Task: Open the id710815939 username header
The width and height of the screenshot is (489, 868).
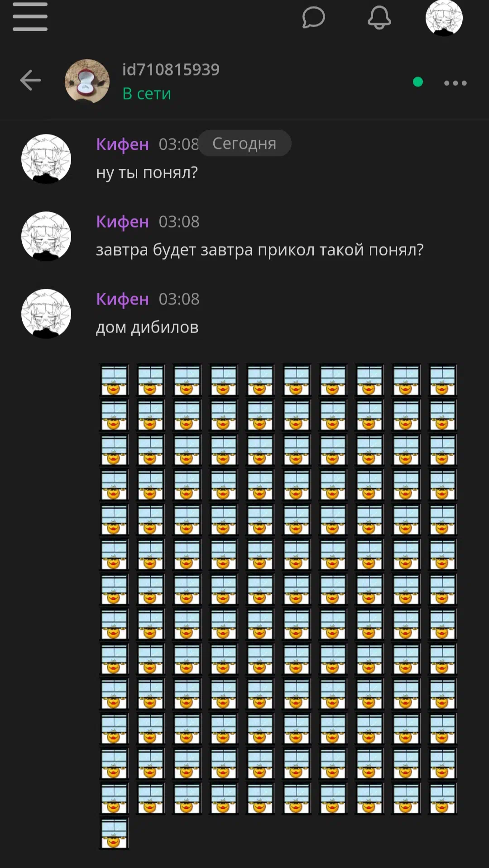Action: tap(171, 69)
